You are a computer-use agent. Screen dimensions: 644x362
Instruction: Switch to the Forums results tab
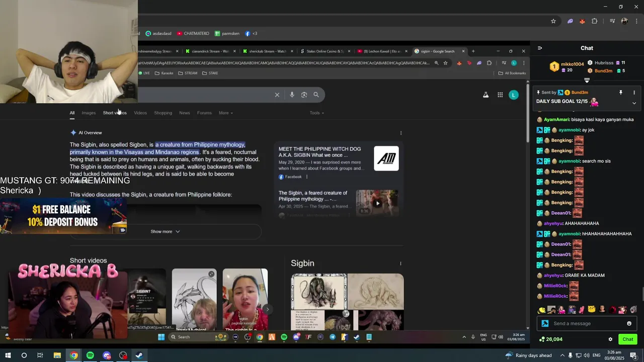coord(204,113)
